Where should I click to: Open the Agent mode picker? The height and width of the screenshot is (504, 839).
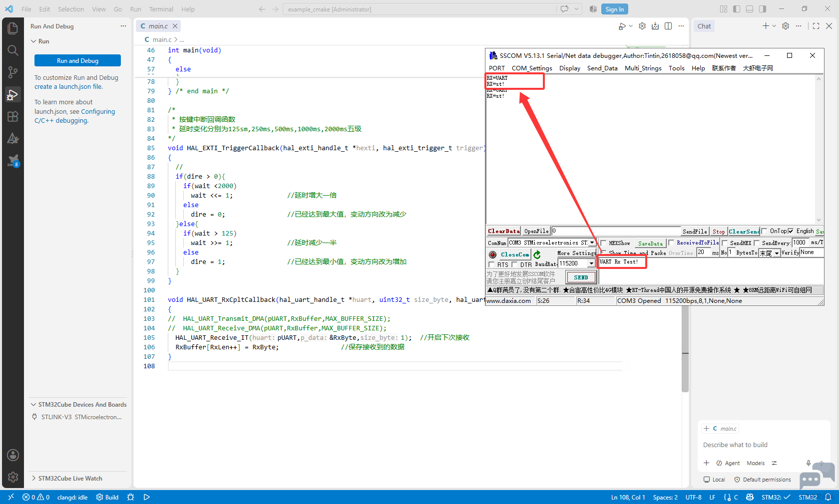tap(728, 463)
